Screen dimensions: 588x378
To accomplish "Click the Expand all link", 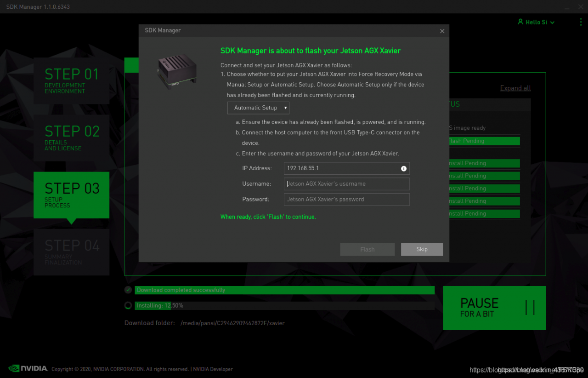I will [515, 88].
